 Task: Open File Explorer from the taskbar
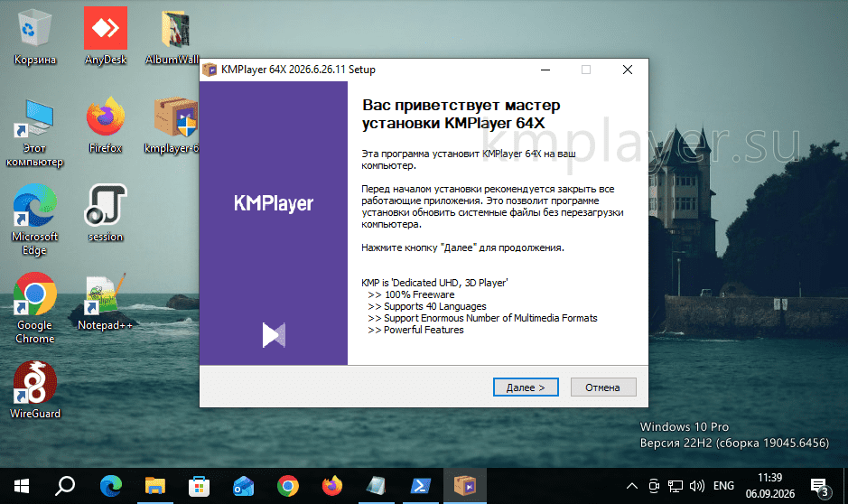coord(155,486)
